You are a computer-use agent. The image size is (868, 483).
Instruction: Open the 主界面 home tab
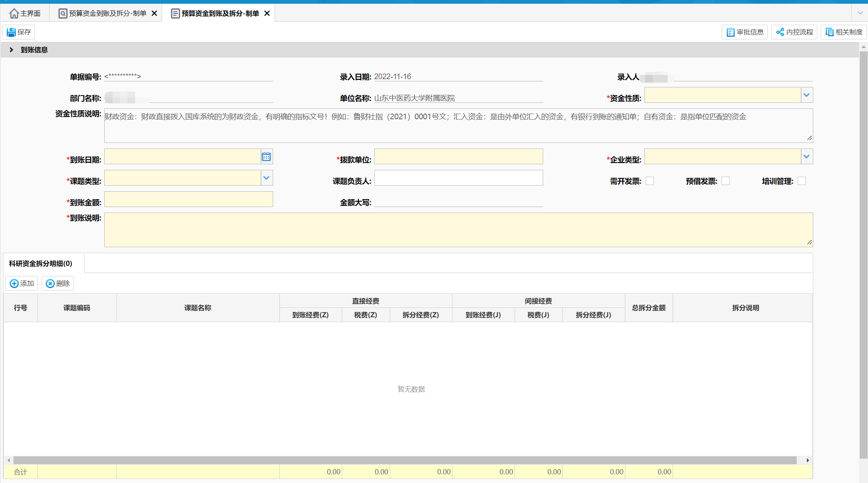(25, 13)
